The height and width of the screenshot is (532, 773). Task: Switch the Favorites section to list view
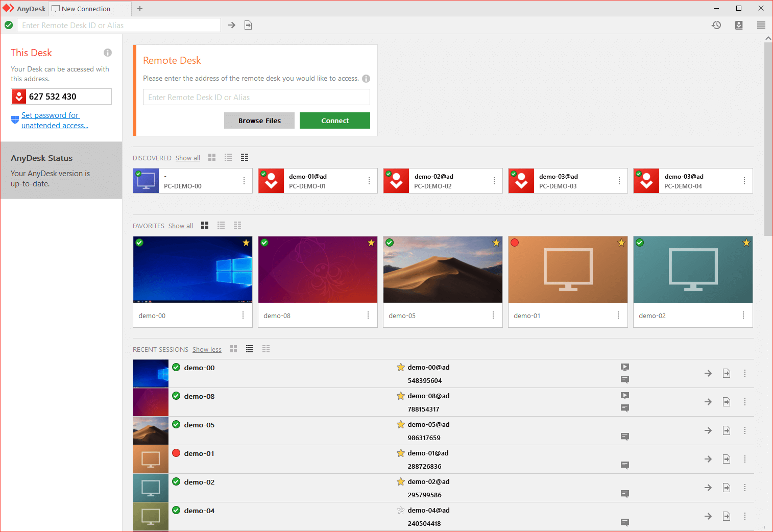(x=221, y=225)
